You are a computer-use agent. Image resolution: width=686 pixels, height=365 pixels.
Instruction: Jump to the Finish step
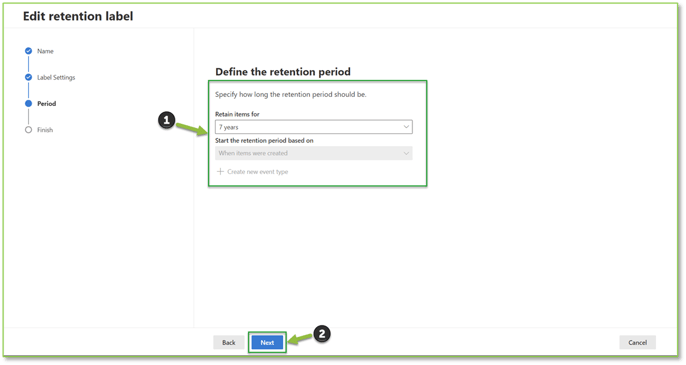45,130
